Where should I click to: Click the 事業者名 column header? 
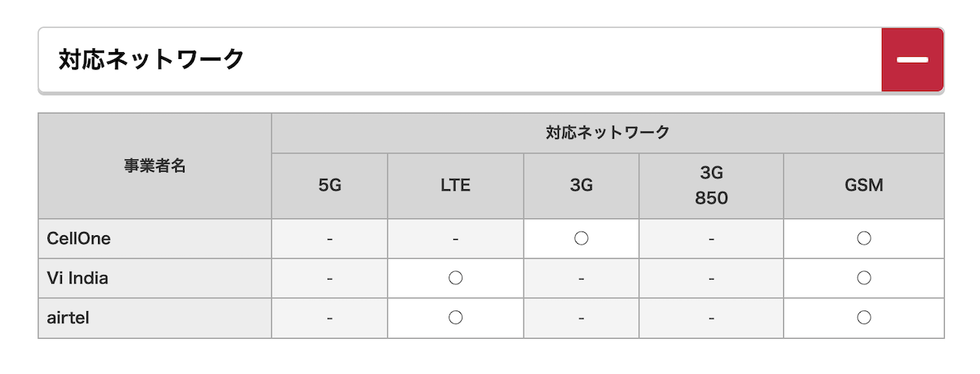[155, 166]
